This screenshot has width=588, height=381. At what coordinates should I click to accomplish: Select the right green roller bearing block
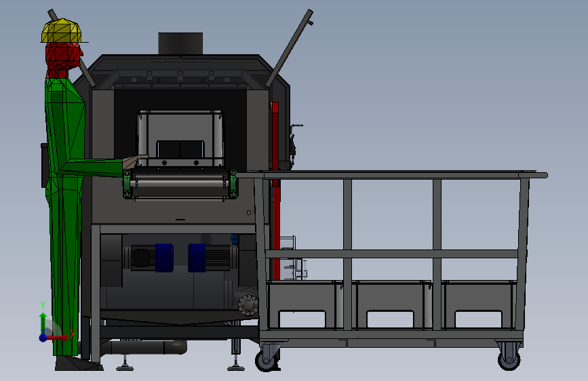point(233,183)
